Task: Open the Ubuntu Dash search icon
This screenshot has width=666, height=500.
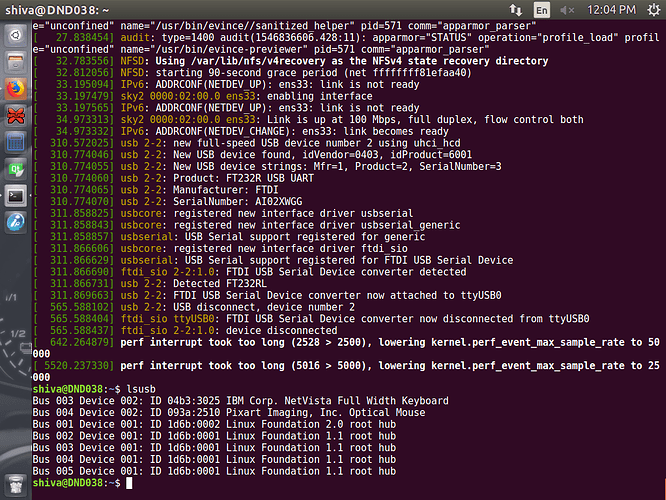Action: pyautogui.click(x=16, y=35)
